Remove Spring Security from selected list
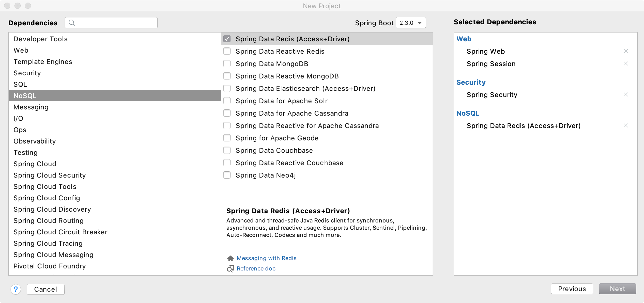 [x=626, y=94]
